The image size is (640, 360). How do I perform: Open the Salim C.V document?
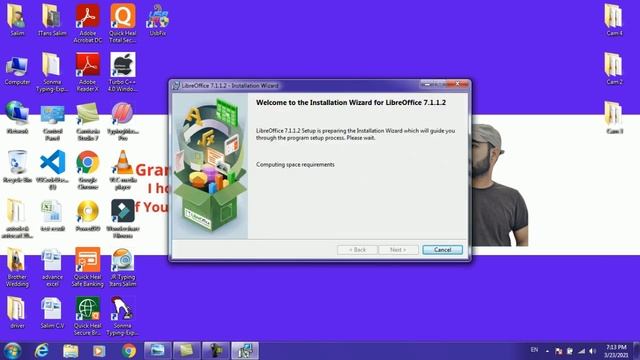(52, 313)
